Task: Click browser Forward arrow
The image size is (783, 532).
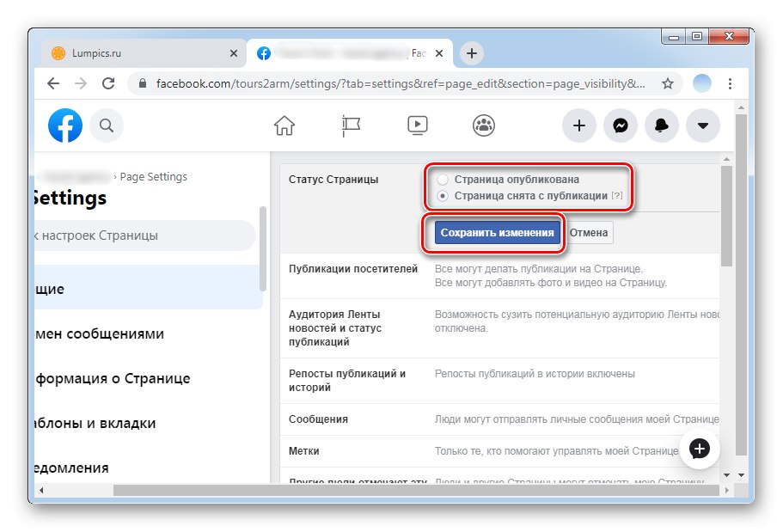Action: [x=81, y=83]
